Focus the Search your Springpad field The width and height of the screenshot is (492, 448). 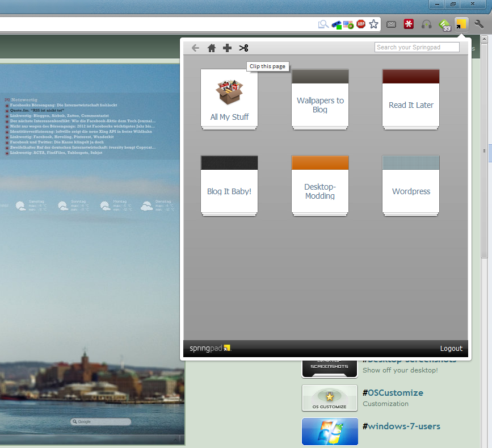tap(417, 47)
